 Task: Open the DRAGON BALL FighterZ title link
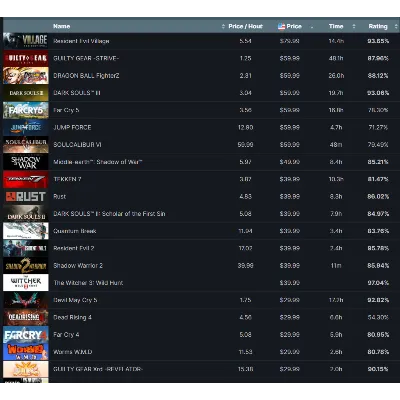86,76
